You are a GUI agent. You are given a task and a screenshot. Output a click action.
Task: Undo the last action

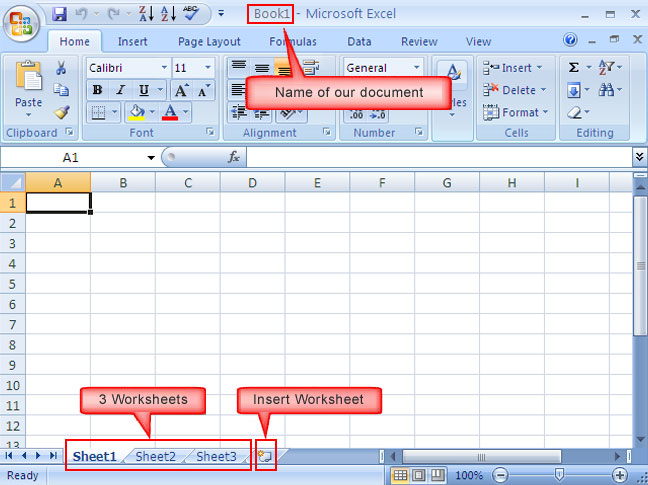pos(81,14)
